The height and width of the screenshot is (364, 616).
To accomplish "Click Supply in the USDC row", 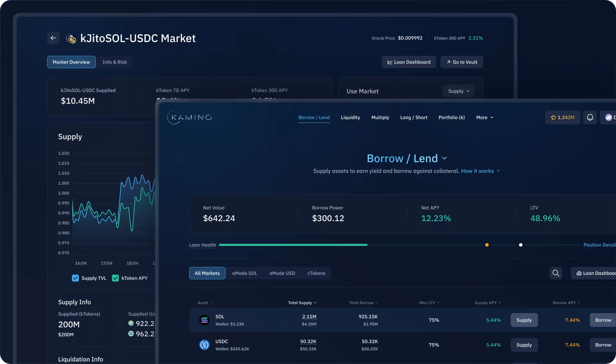I will coord(524,345).
